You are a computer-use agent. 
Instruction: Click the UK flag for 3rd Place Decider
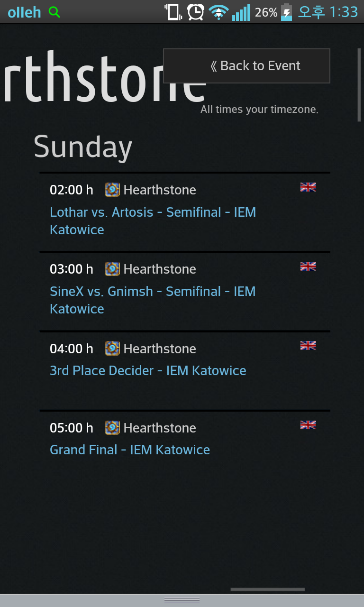click(308, 346)
